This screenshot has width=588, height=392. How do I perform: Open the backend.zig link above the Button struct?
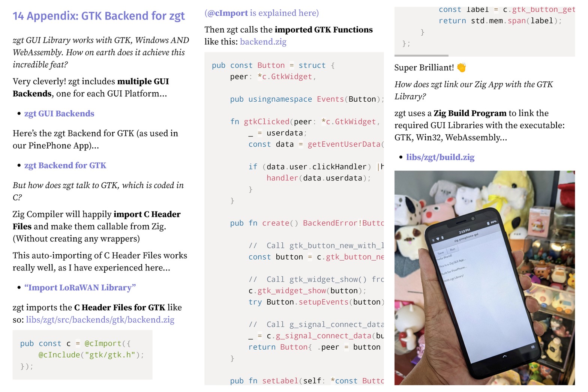point(263,42)
